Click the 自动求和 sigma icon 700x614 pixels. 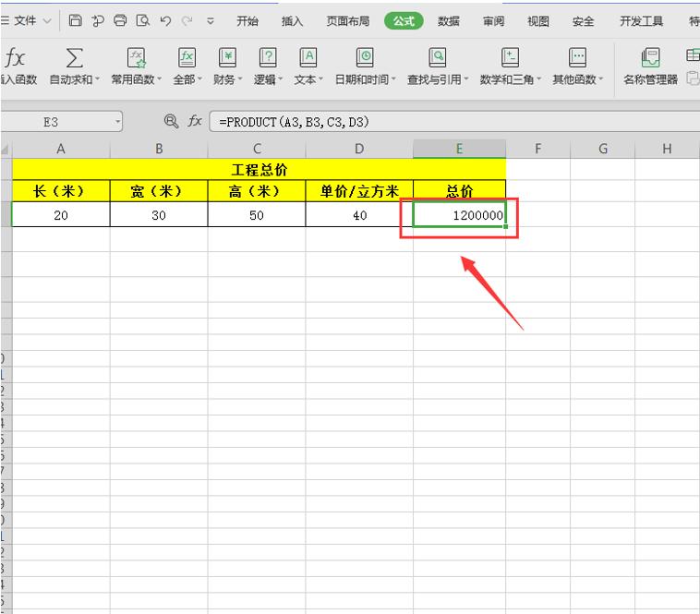74,57
